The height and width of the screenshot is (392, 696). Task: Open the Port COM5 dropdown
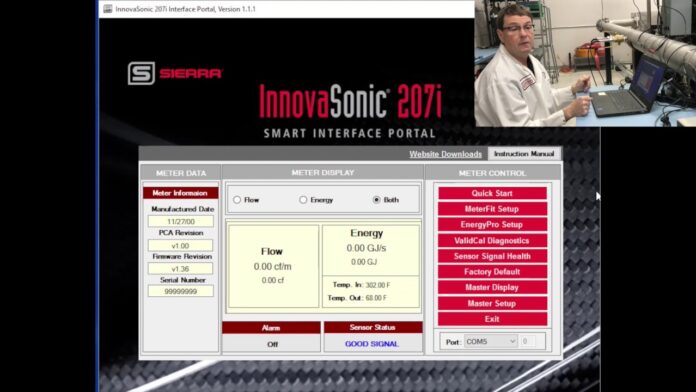tap(490, 341)
